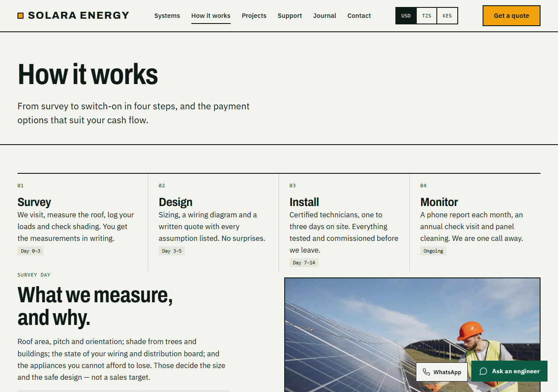Open the Systems menu item
Image resolution: width=558 pixels, height=392 pixels.
[167, 16]
